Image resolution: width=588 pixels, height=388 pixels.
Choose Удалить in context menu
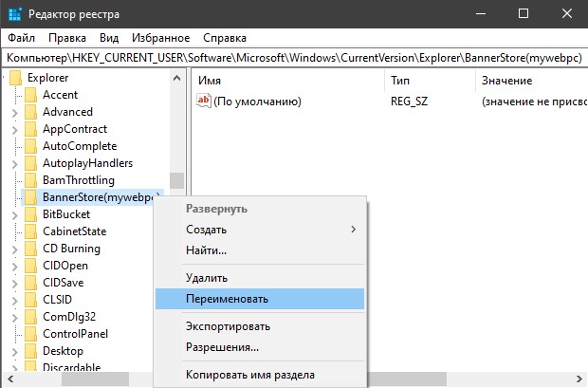[x=260, y=278]
